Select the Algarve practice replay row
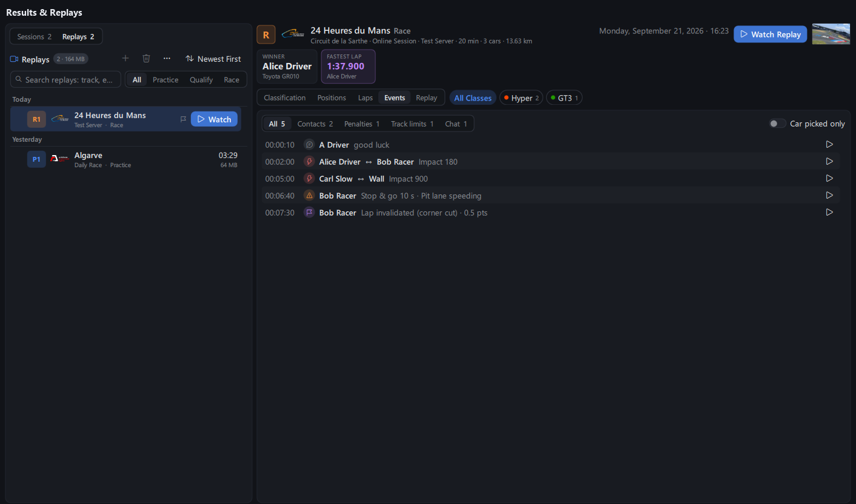This screenshot has width=856, height=504. (125, 159)
